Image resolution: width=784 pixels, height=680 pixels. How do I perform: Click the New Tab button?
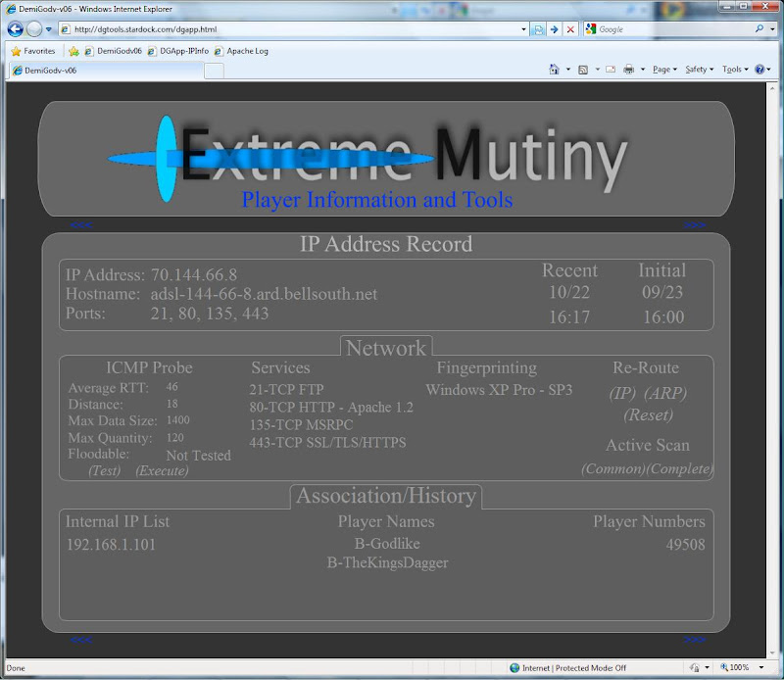pos(214,71)
